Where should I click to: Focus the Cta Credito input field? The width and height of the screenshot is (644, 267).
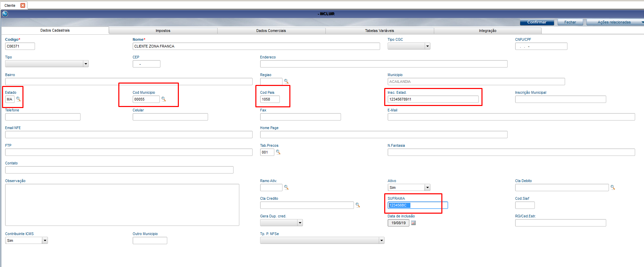coord(307,205)
